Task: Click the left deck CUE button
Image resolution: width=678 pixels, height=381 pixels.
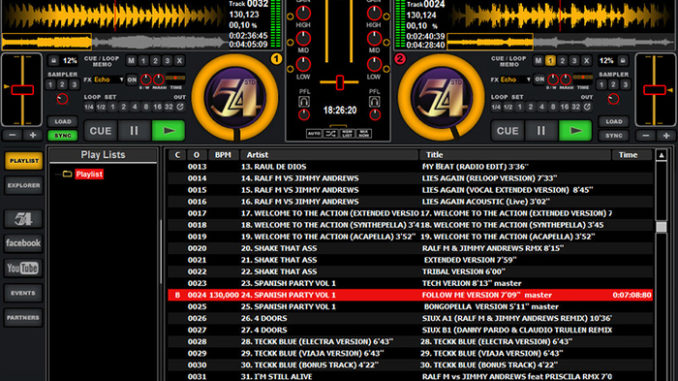Action: click(x=100, y=131)
